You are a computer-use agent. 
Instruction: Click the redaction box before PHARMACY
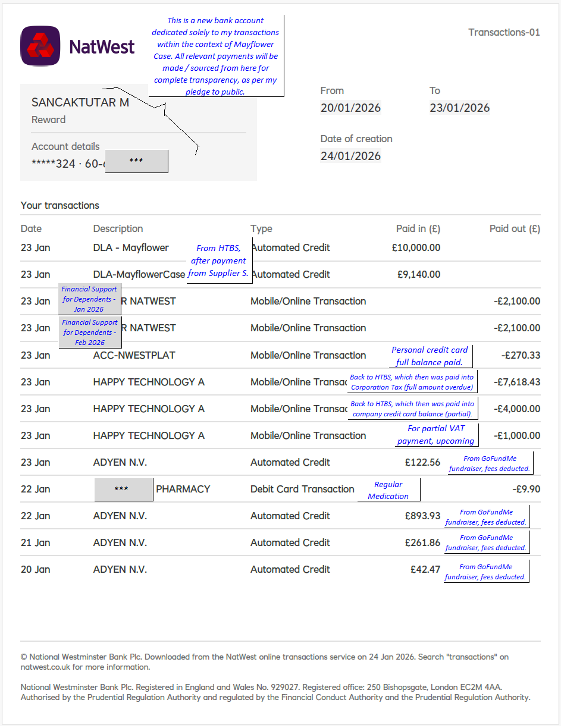click(123, 489)
